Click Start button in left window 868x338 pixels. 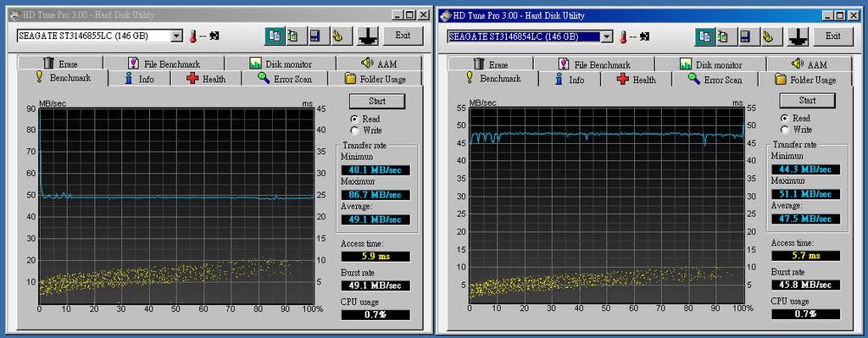tap(377, 102)
